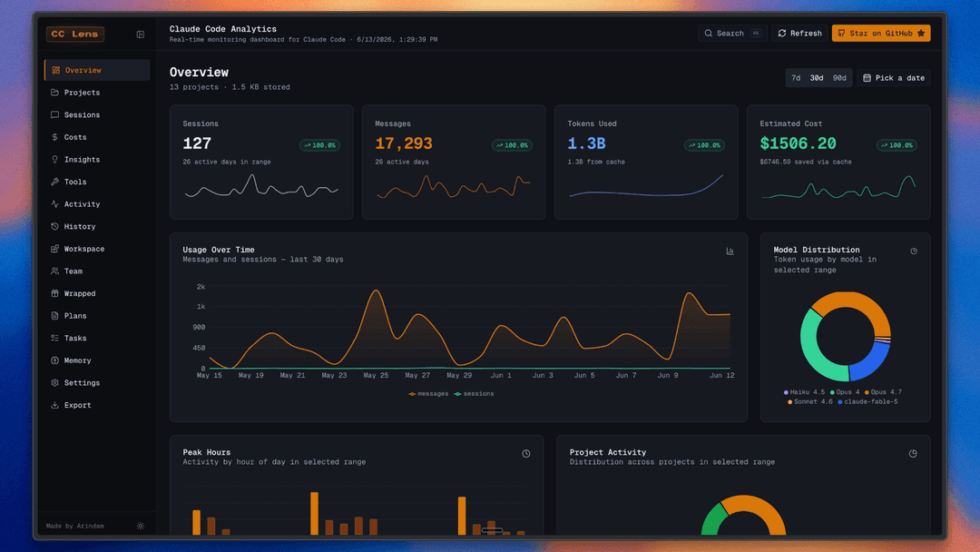Click the Sessions card sparkline chart
The image size is (980, 552).
(x=261, y=187)
